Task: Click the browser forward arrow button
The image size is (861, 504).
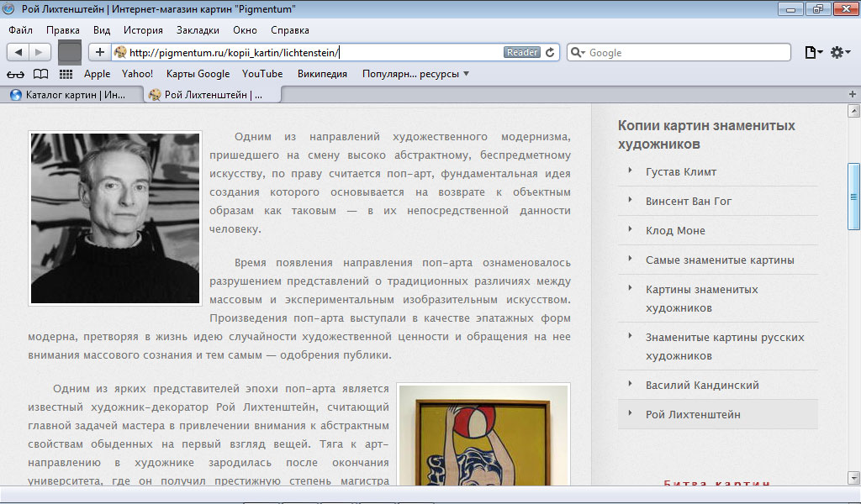Action: pyautogui.click(x=40, y=52)
